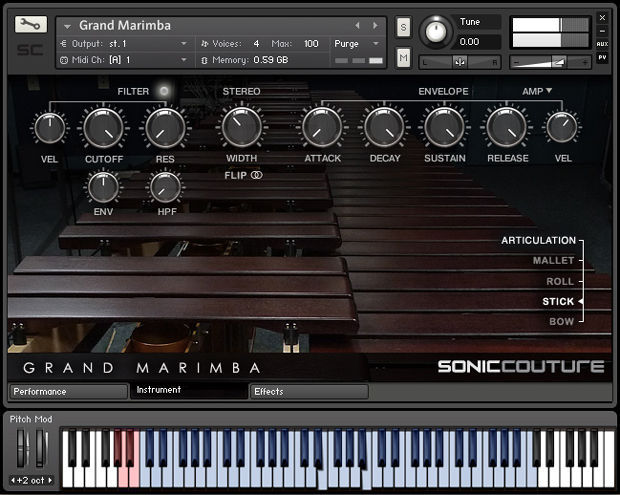Toggle the FILTER power button
The image size is (620, 495).
click(164, 91)
